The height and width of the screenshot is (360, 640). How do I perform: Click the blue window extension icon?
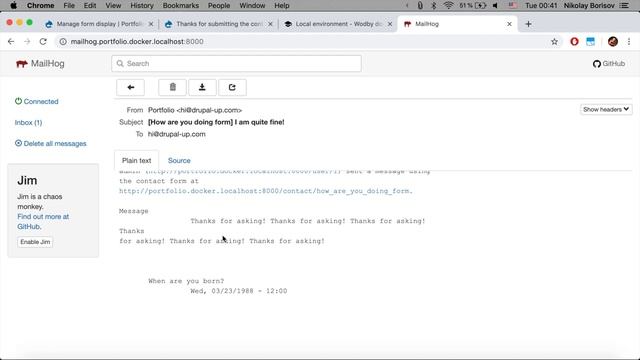[590, 42]
